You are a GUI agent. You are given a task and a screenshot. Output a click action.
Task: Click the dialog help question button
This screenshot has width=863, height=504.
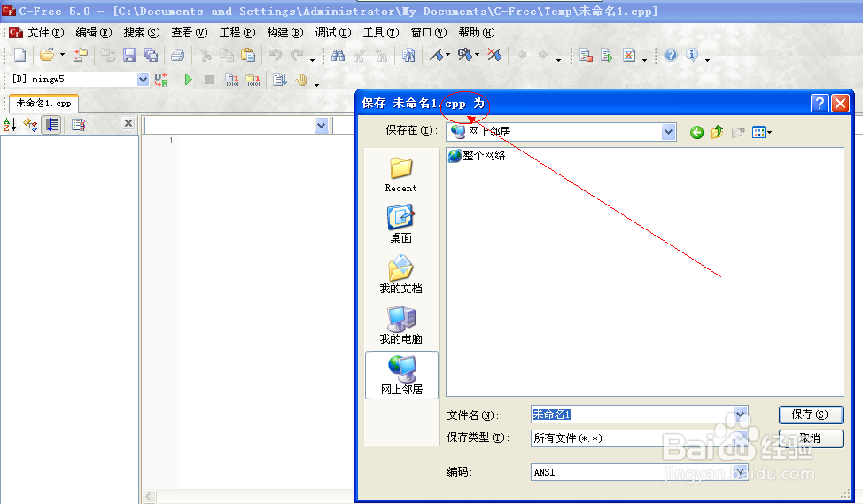point(820,103)
